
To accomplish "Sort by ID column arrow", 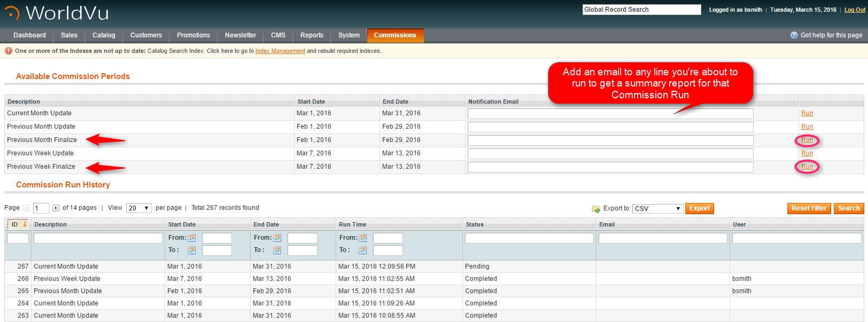I will click(25, 224).
